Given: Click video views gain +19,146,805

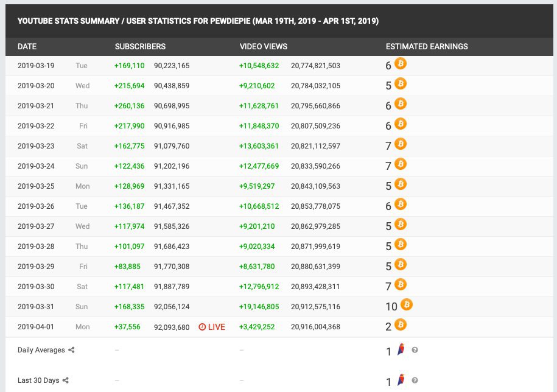Looking at the screenshot, I should pyautogui.click(x=259, y=307).
